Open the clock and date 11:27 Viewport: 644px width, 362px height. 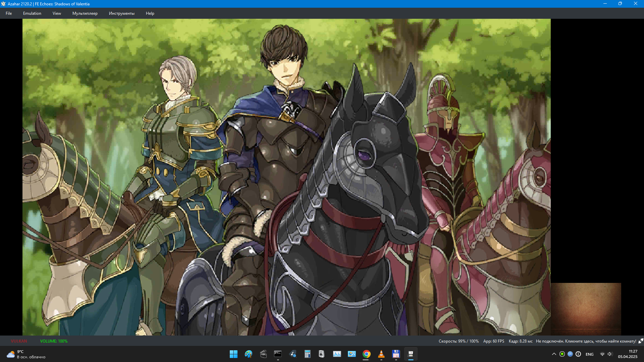(628, 354)
